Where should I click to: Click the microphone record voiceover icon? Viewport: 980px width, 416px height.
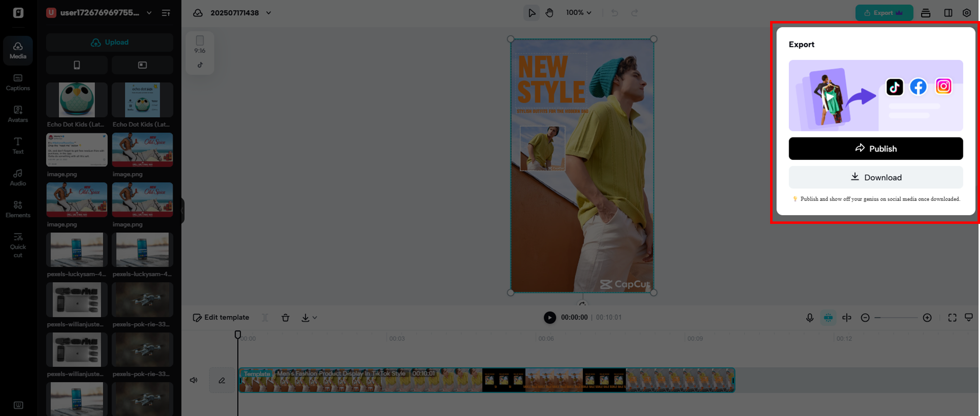click(810, 318)
